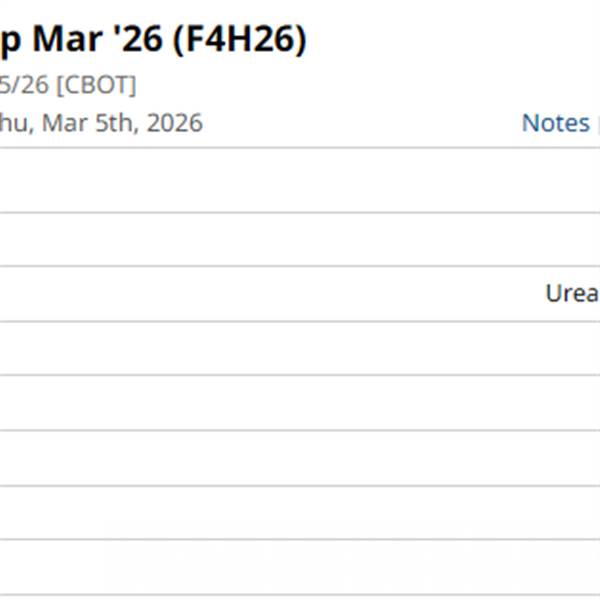Open the Notes link
Image resolution: width=600 pixels, height=600 pixels.
click(x=555, y=123)
